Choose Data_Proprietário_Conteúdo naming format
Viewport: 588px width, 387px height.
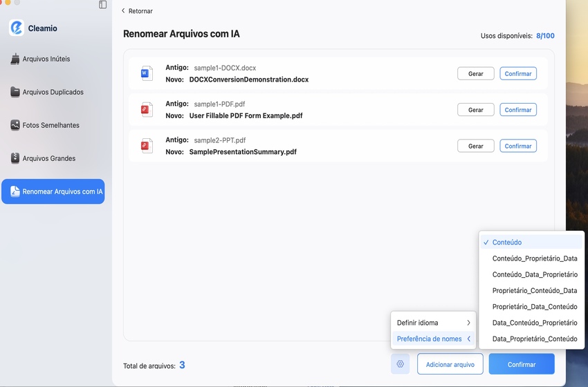(534, 339)
